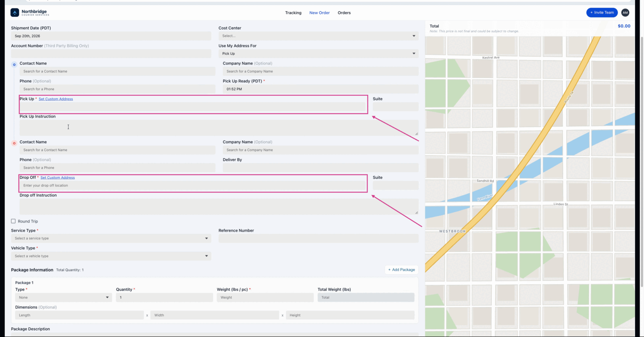The width and height of the screenshot is (644, 337).
Task: Click the drop-off Contact Name search field
Action: (x=118, y=150)
